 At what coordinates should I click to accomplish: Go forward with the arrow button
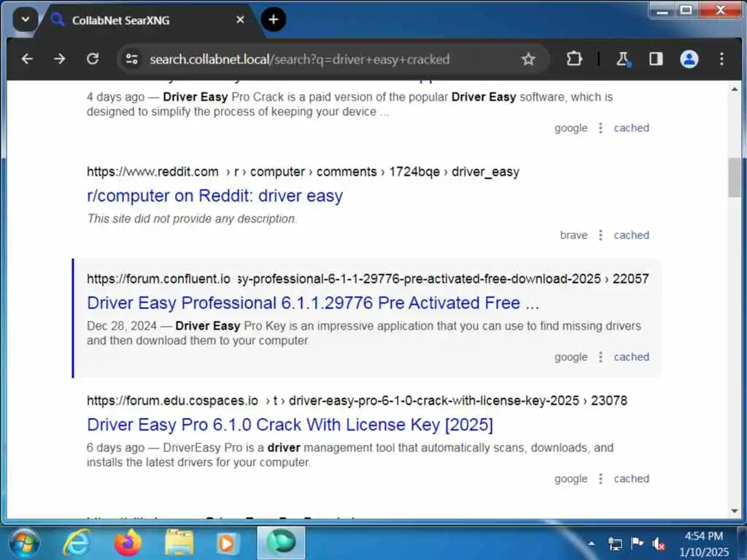[60, 59]
